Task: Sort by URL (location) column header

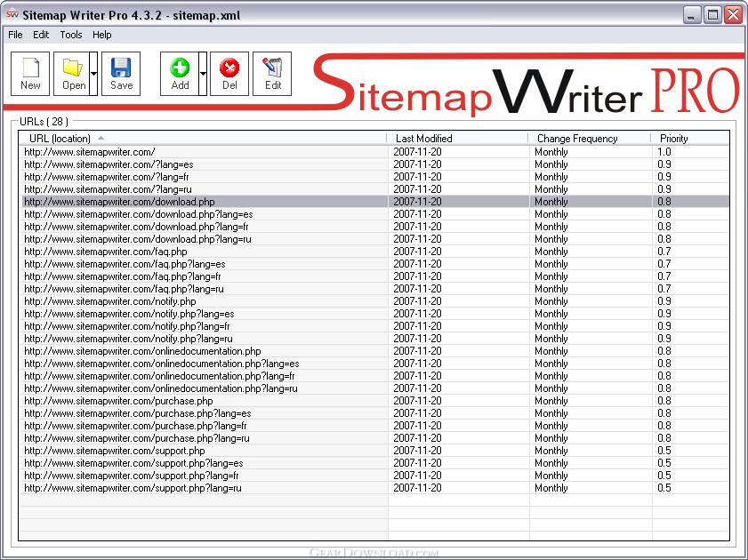Action: pos(203,138)
